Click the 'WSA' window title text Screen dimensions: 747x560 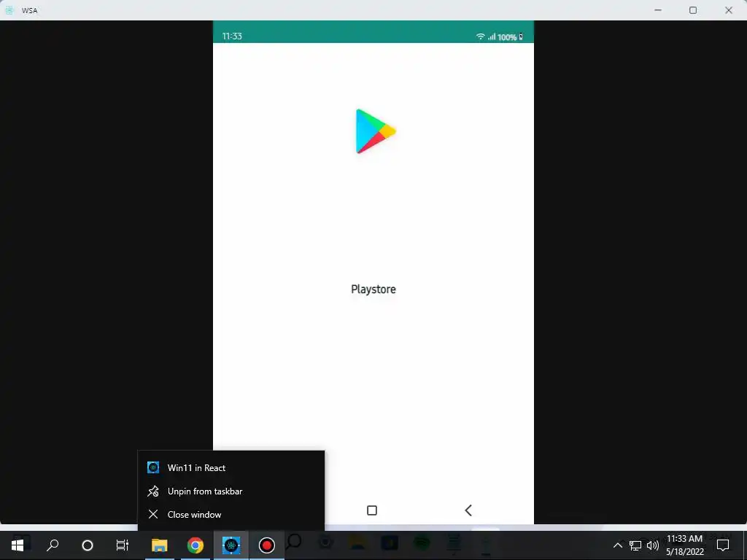coord(29,10)
